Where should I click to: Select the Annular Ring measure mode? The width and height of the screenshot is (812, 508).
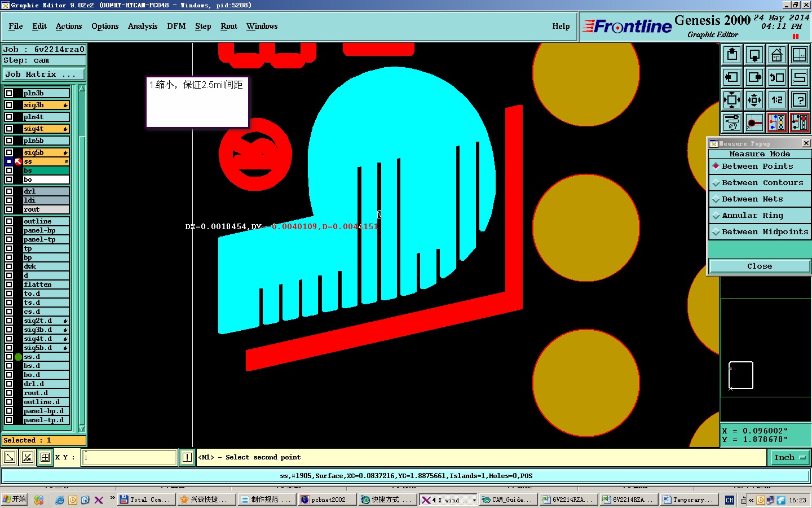pyautogui.click(x=760, y=216)
